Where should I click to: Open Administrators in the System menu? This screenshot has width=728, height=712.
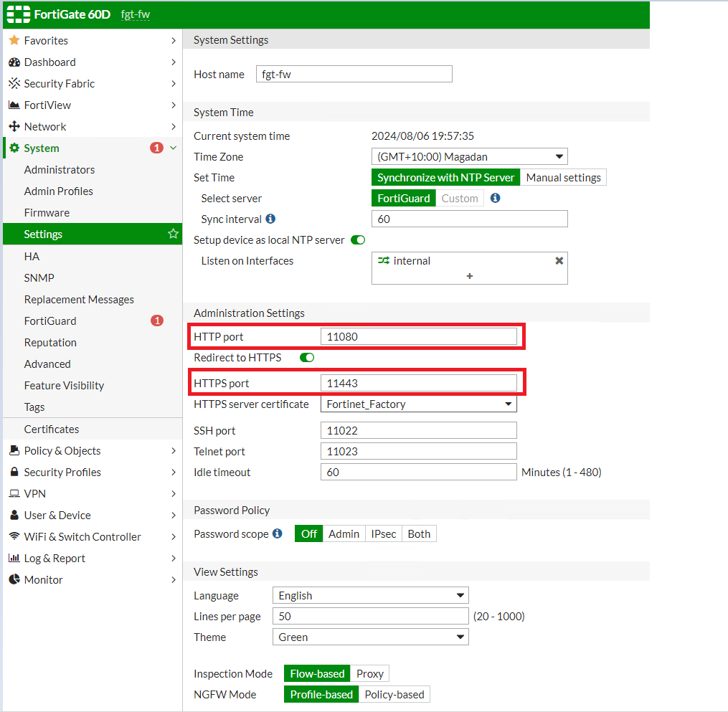coord(60,170)
